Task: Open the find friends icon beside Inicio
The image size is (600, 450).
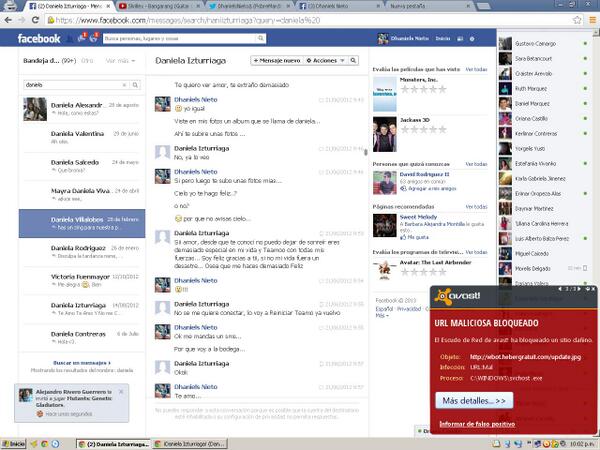Action: [x=460, y=39]
